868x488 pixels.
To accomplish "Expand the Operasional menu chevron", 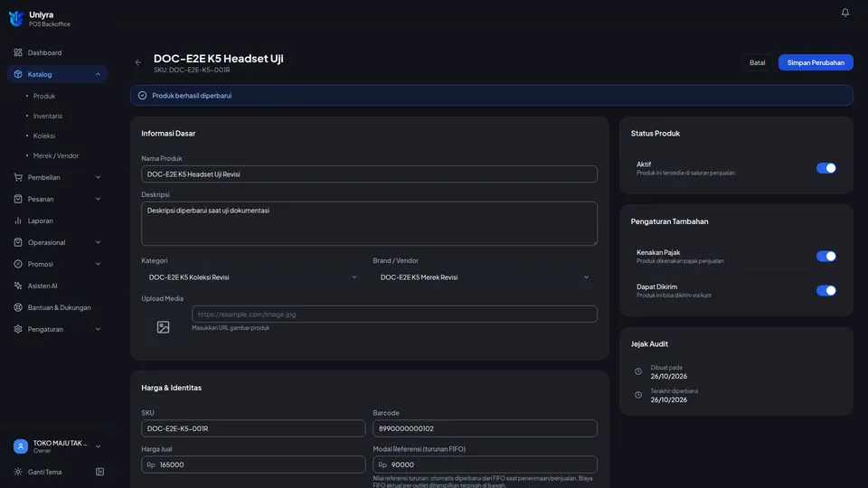I will 98,242.
